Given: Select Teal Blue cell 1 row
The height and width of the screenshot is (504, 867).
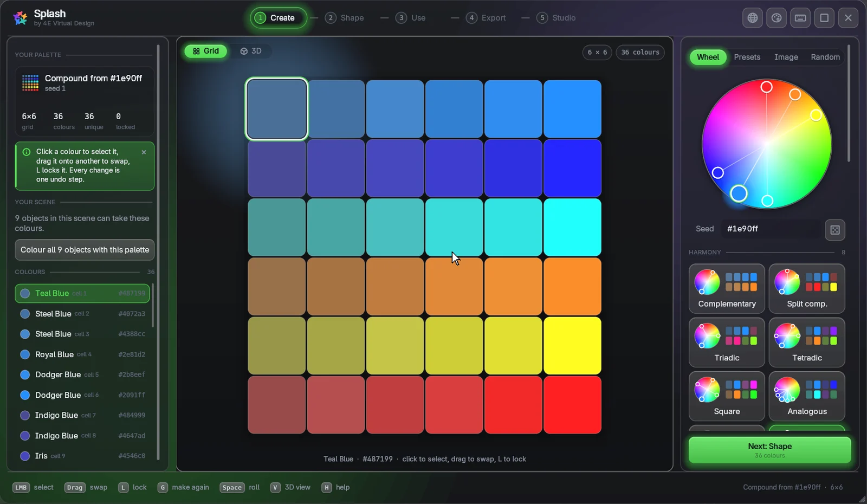Looking at the screenshot, I should click(82, 293).
